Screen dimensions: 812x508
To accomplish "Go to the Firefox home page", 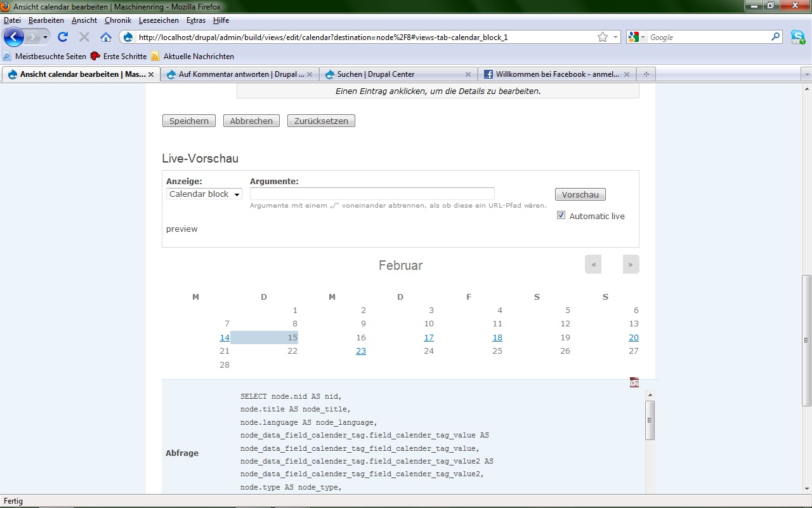I will 106,37.
